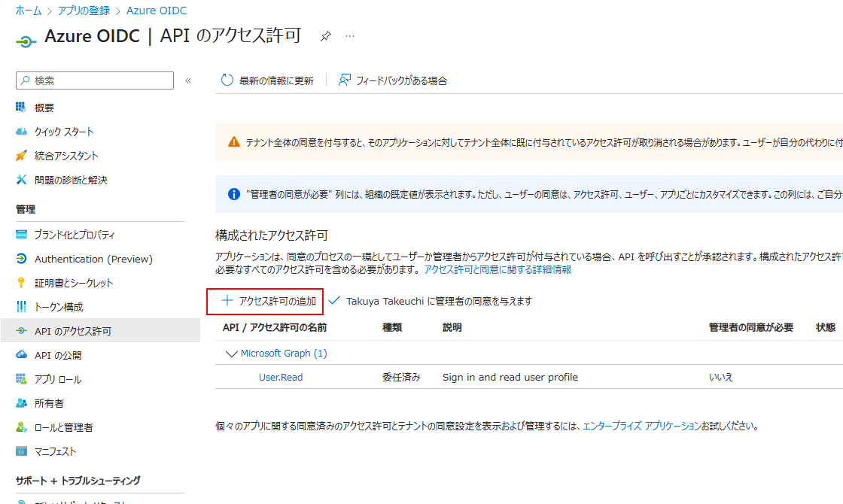Open アクセス許可と同意に関する詳細情報 link

498,269
